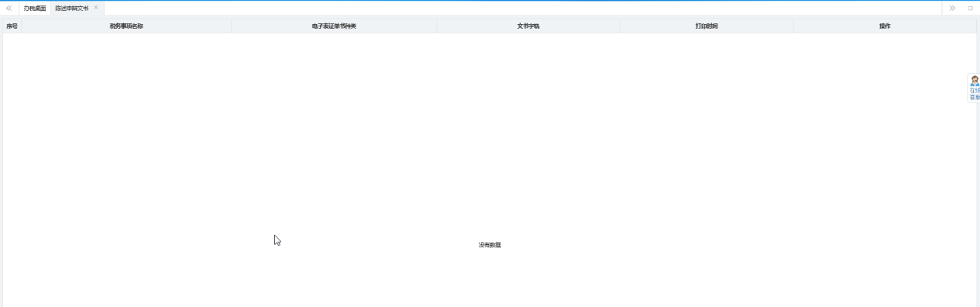Click the 没有数据 empty-table message
Screen dimensions: 980x307
click(490, 245)
